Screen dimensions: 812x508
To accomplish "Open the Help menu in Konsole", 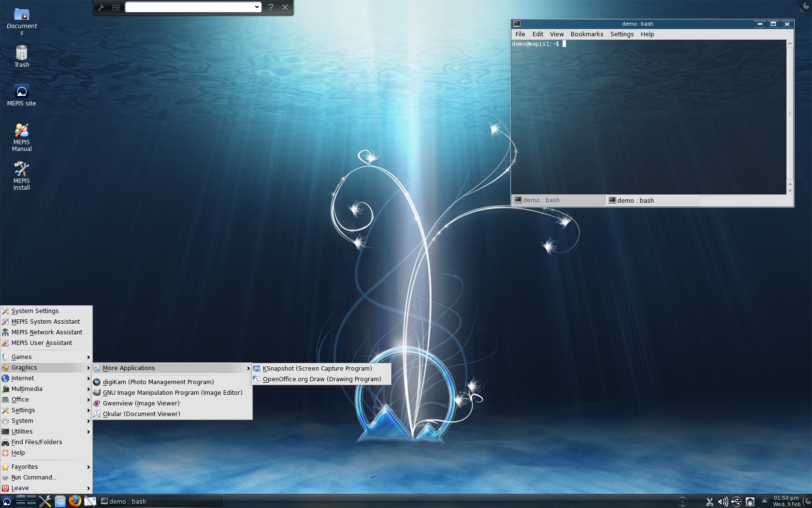I will click(647, 34).
